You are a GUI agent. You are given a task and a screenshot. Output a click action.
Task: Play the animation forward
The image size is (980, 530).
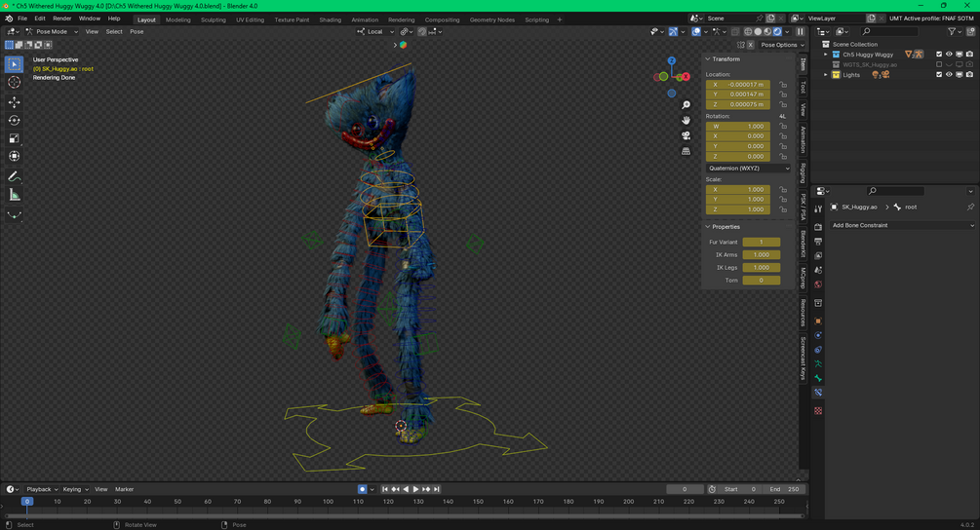[x=415, y=489]
